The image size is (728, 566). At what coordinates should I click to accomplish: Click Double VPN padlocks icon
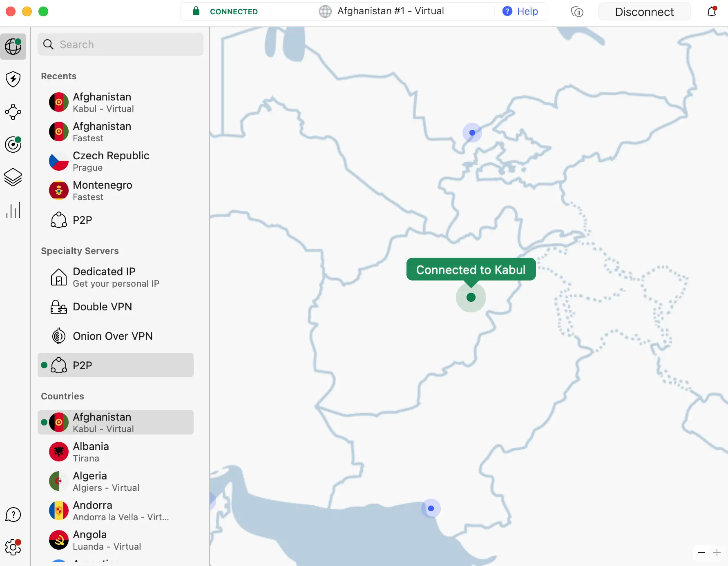(59, 307)
